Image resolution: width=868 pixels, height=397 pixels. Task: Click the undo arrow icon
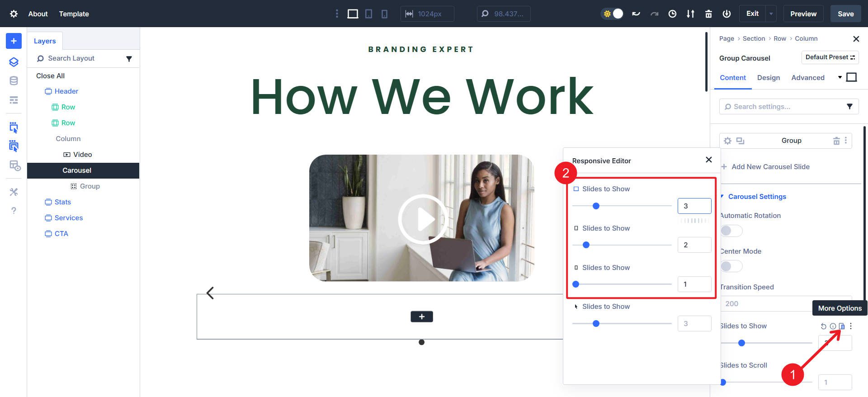coord(636,14)
